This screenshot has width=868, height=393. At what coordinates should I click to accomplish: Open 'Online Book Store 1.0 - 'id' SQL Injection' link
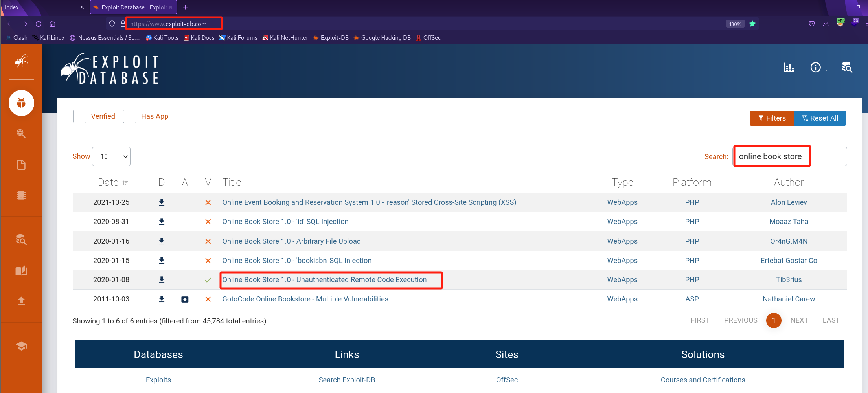[x=285, y=222]
